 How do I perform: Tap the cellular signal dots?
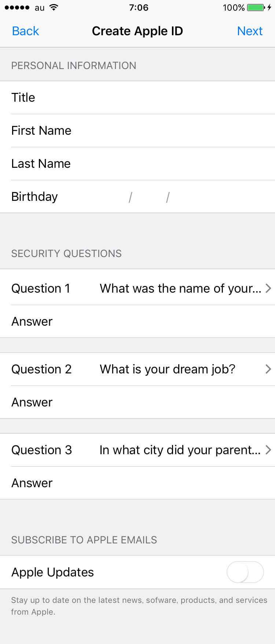[x=17, y=7]
